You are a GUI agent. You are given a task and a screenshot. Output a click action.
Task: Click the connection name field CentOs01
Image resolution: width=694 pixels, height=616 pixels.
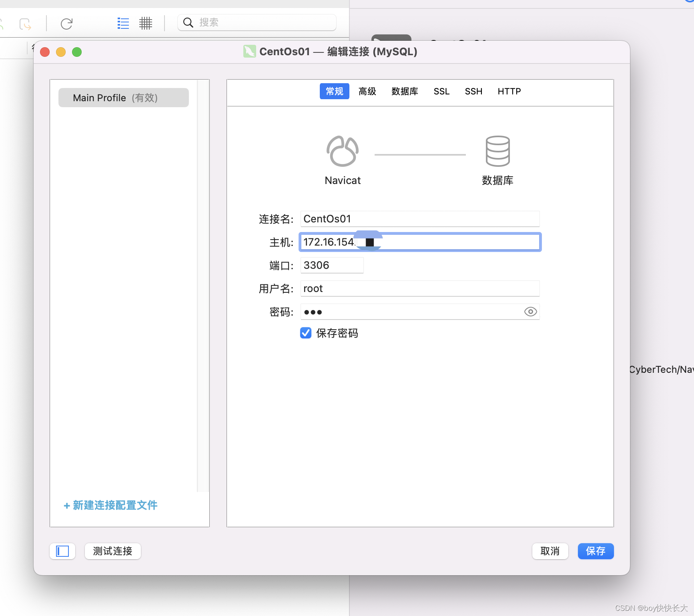pyautogui.click(x=420, y=219)
